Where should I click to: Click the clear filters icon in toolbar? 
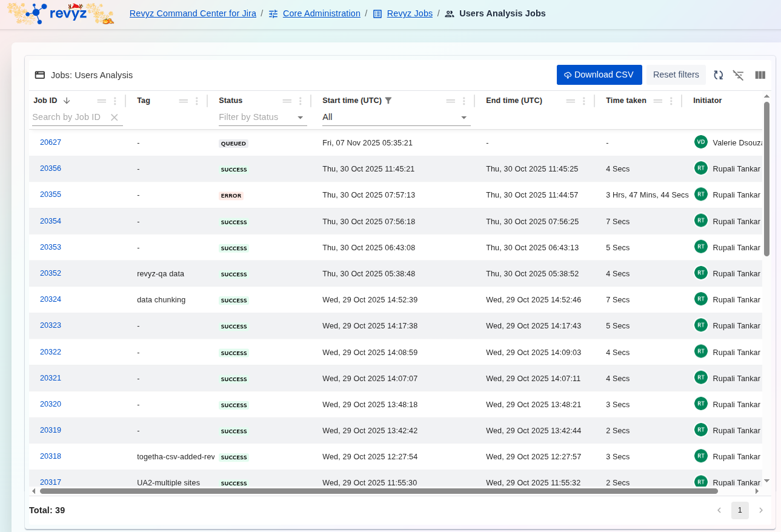click(738, 75)
